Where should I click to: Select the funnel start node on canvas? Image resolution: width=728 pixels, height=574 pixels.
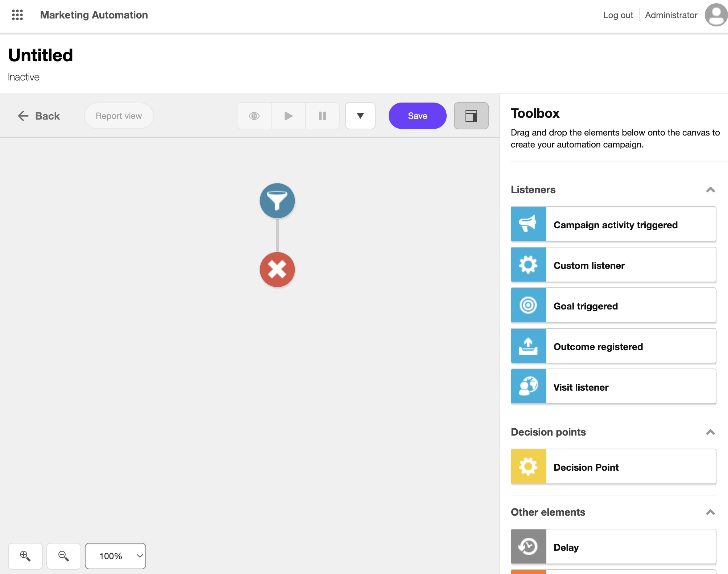(x=277, y=201)
